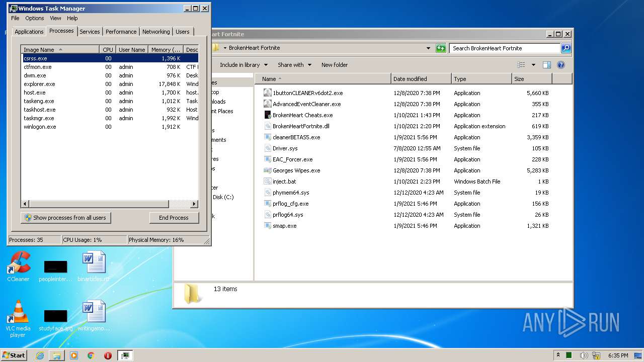Select the 1buttonCLEANERv6dot2.exe file icon
This screenshot has width=644, height=362.
[268, 93]
